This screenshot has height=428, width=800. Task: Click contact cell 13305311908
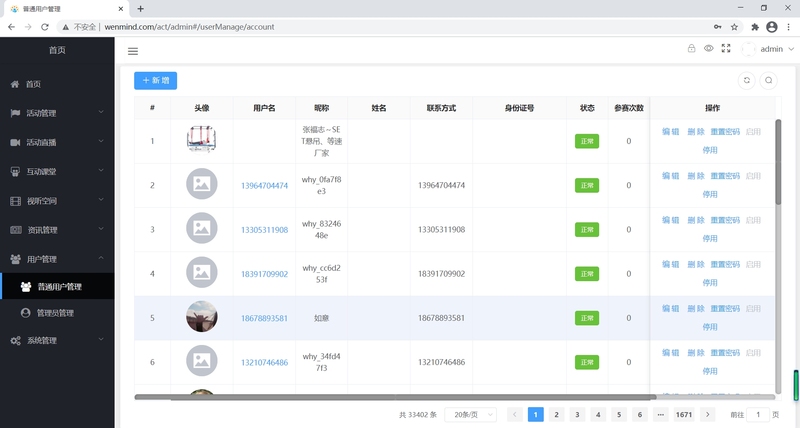(441, 230)
